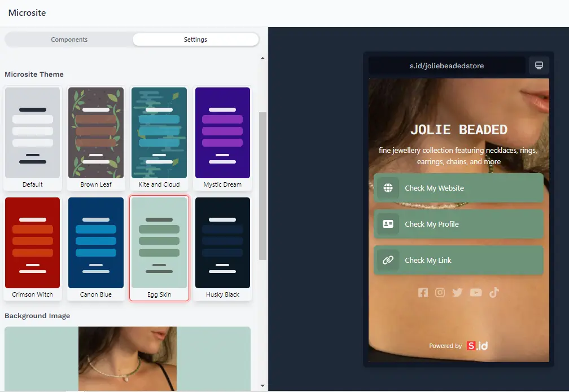Click the Check My Link button
This screenshot has height=392, width=569.
pyautogui.click(x=459, y=260)
